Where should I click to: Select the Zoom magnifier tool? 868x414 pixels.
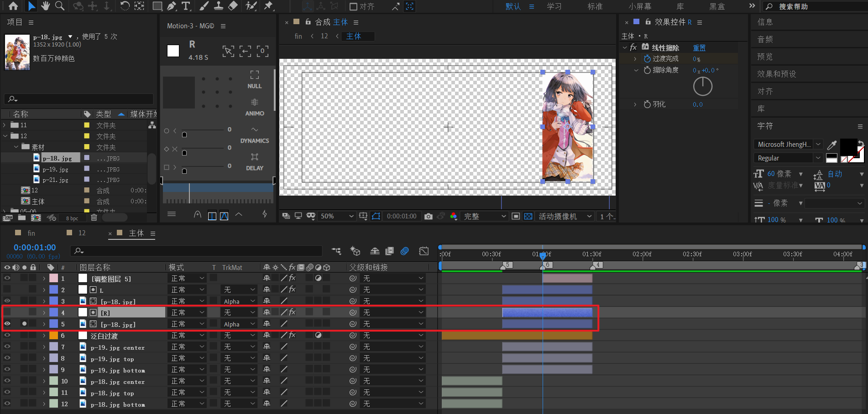(60, 6)
